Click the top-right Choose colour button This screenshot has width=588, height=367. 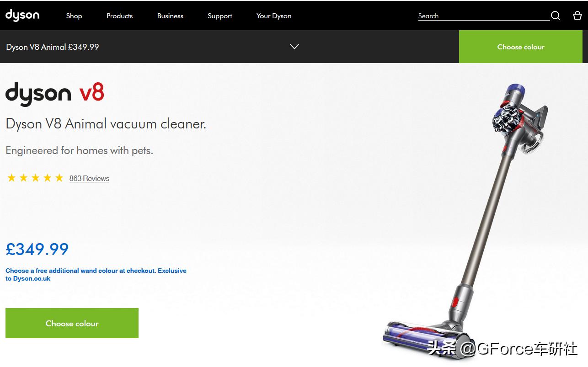point(521,47)
